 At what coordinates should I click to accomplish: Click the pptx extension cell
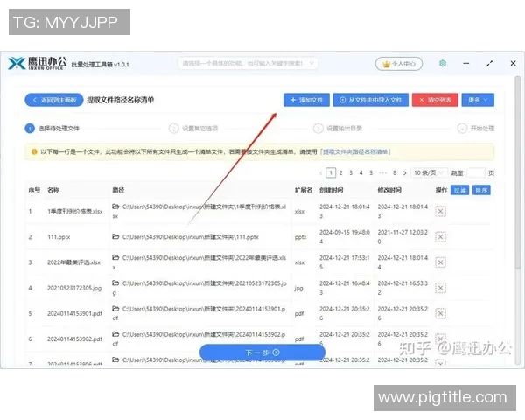tap(300, 237)
